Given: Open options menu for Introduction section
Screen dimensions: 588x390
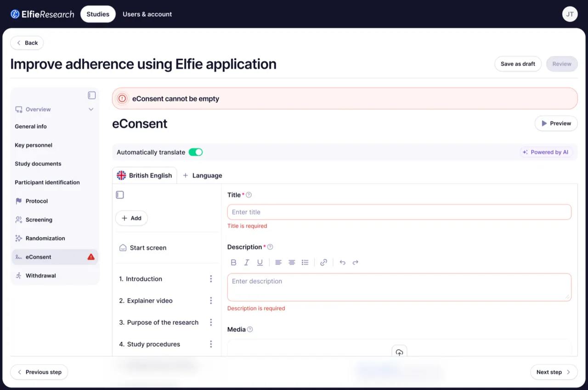Looking at the screenshot, I should click(211, 279).
